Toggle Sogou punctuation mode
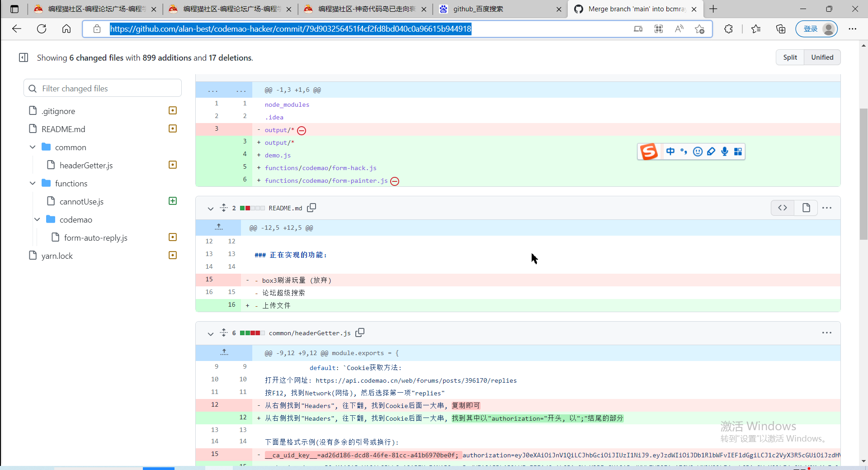868x470 pixels. pos(684,152)
